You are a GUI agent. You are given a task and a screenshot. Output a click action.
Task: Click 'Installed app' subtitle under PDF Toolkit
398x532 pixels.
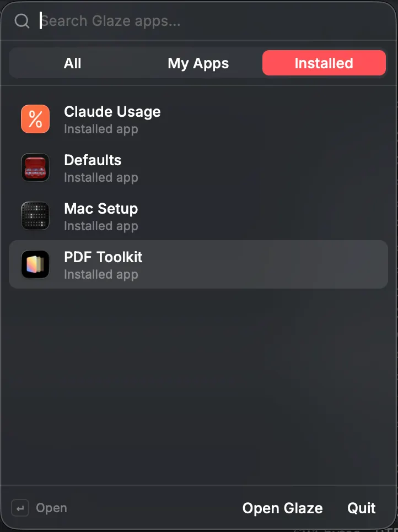click(101, 275)
